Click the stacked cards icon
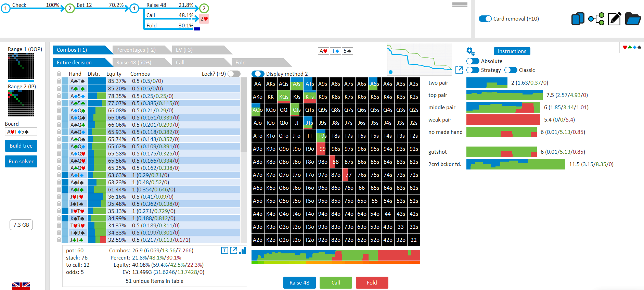Viewport: 644px width, 290px height. tap(578, 19)
